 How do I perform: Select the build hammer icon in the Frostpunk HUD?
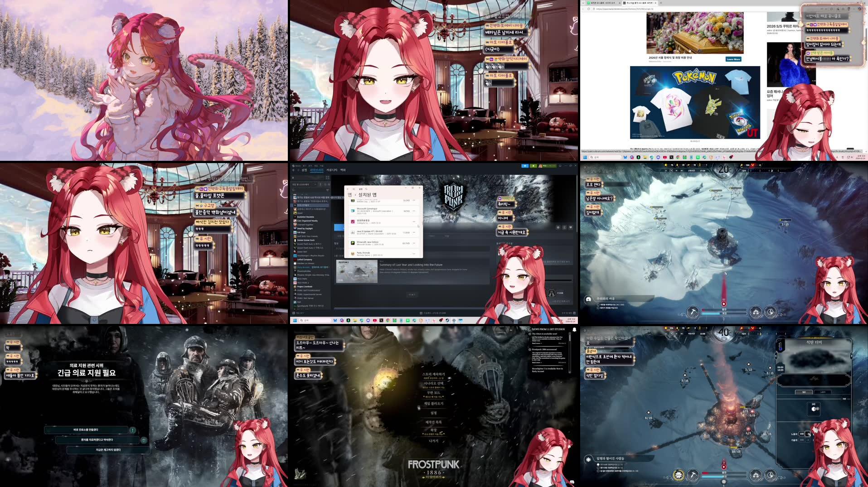tap(693, 475)
